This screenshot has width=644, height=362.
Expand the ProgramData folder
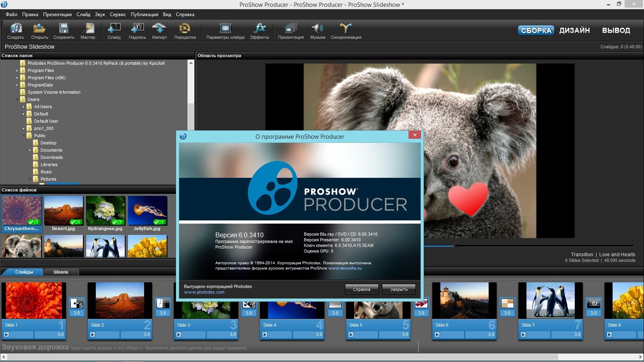tap(17, 85)
